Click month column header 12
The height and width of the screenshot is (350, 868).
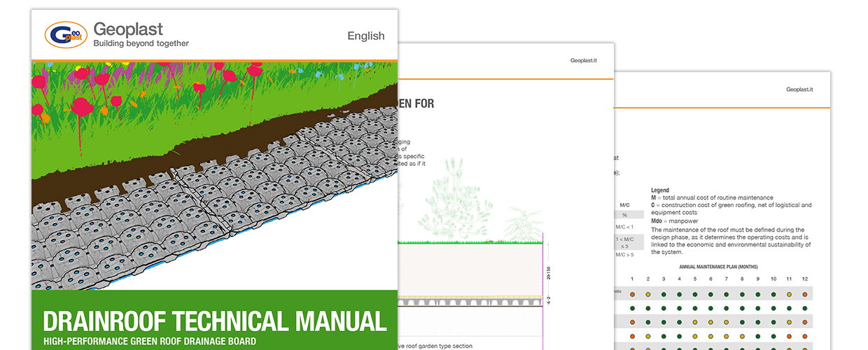(804, 279)
